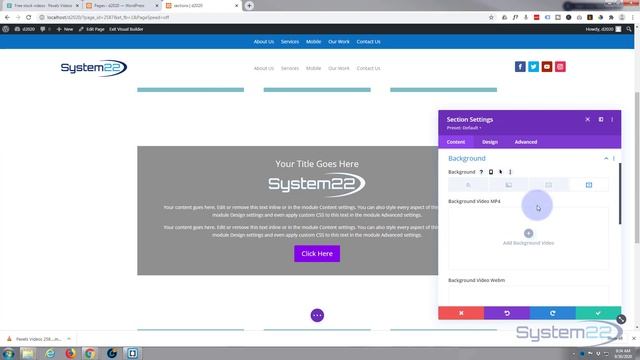Undo last change in settings panel

[x=507, y=313]
